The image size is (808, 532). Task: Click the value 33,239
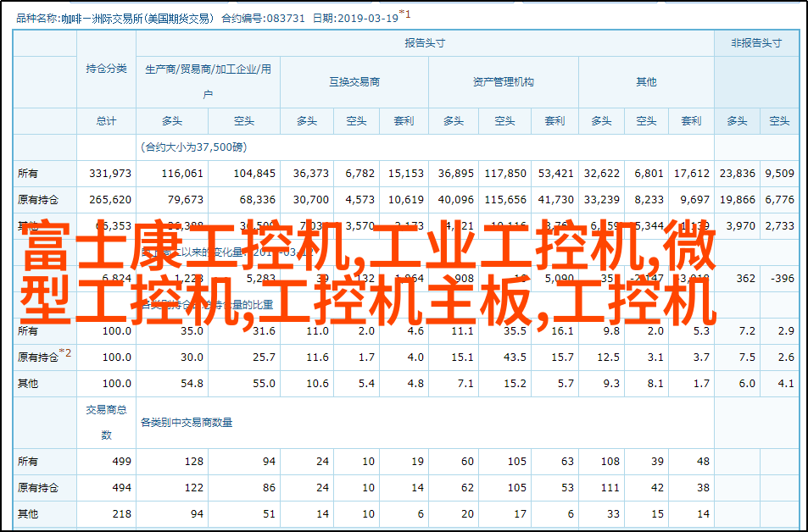602,199
